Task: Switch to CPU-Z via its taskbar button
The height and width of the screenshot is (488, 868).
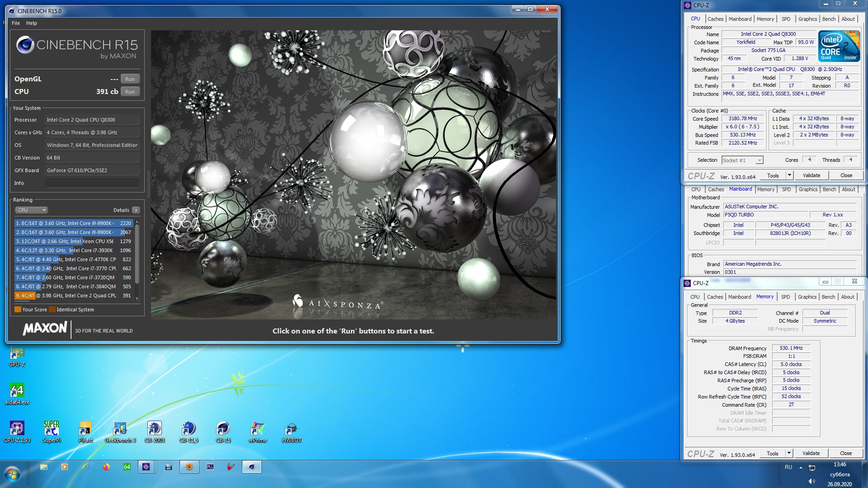Action: point(146,467)
